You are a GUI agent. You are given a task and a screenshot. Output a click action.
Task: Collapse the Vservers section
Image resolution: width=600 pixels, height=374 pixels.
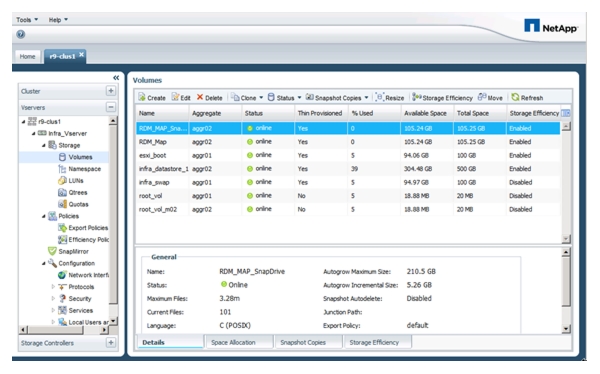(x=111, y=107)
